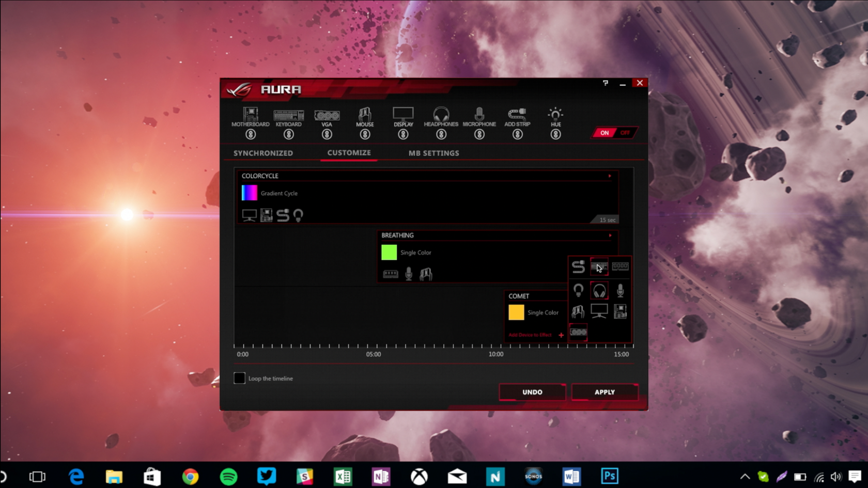This screenshot has height=488, width=868.
Task: Open the MB Settings tab
Action: pyautogui.click(x=433, y=153)
